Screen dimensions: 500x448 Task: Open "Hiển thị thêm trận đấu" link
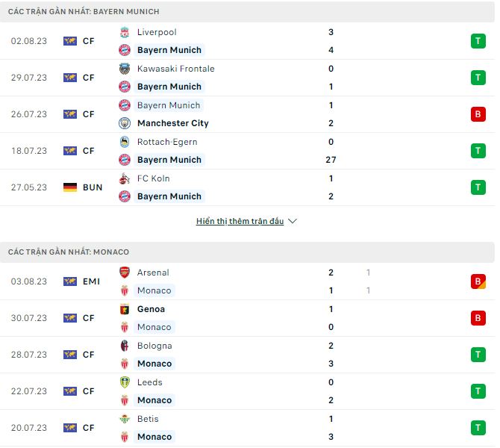point(240,222)
